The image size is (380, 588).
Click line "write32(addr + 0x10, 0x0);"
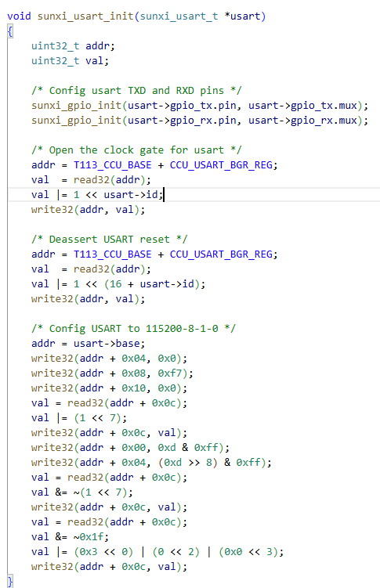point(109,388)
